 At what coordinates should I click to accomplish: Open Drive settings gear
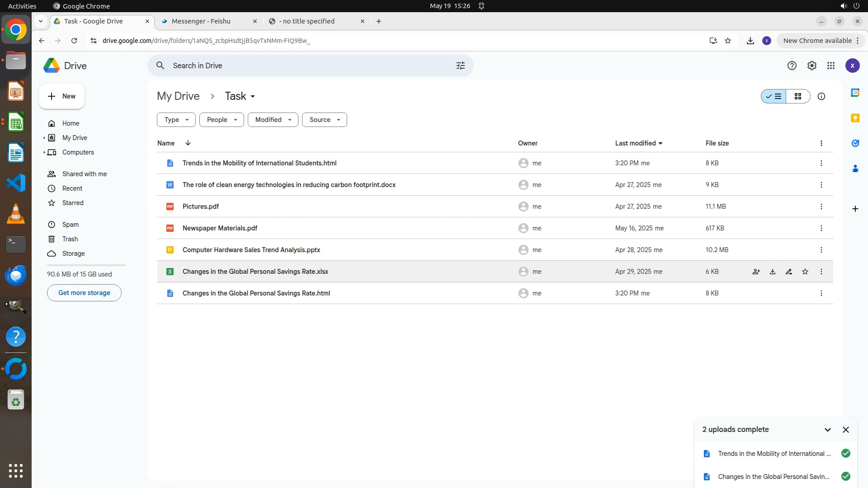pyautogui.click(x=812, y=66)
